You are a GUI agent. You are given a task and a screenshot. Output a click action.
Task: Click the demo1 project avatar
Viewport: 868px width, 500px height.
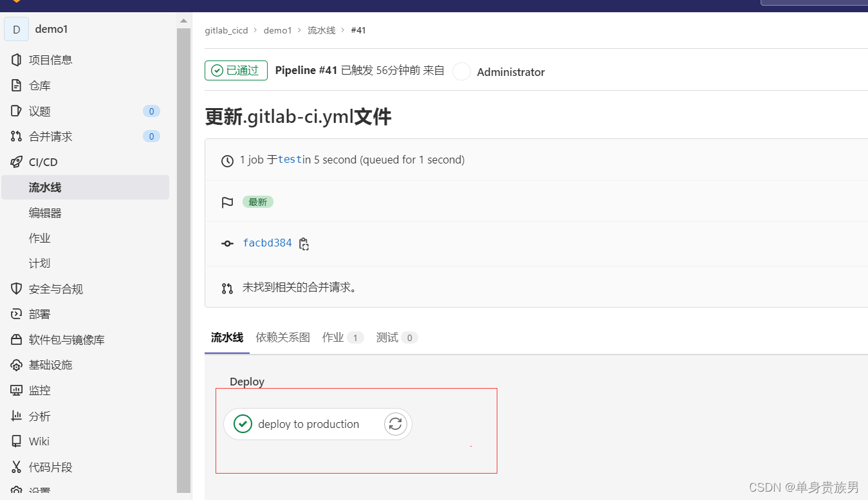pyautogui.click(x=16, y=29)
